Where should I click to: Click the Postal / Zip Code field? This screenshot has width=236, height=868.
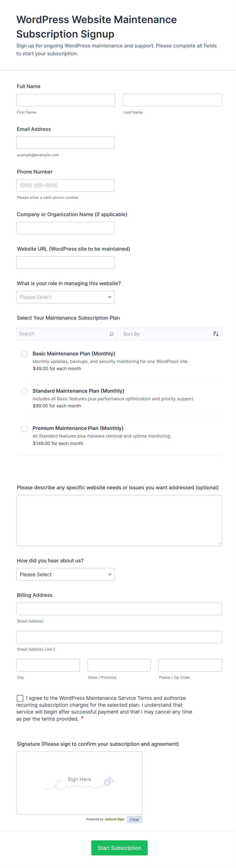click(x=190, y=666)
